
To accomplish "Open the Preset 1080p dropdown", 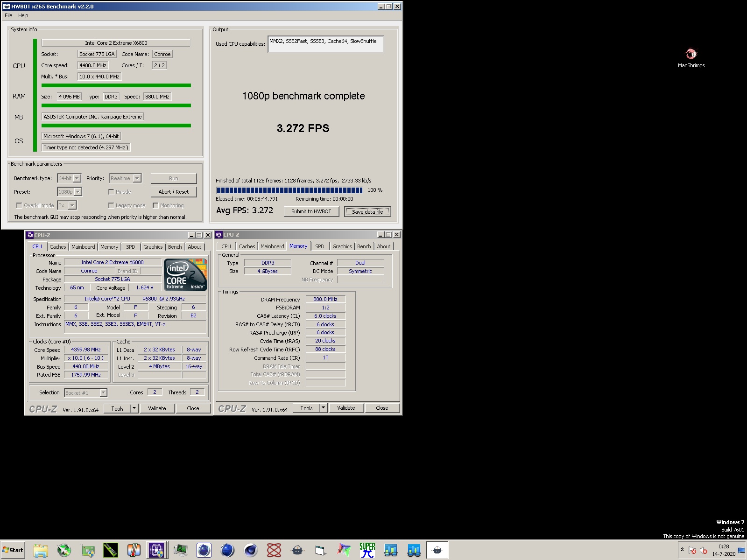I will 70,192.
